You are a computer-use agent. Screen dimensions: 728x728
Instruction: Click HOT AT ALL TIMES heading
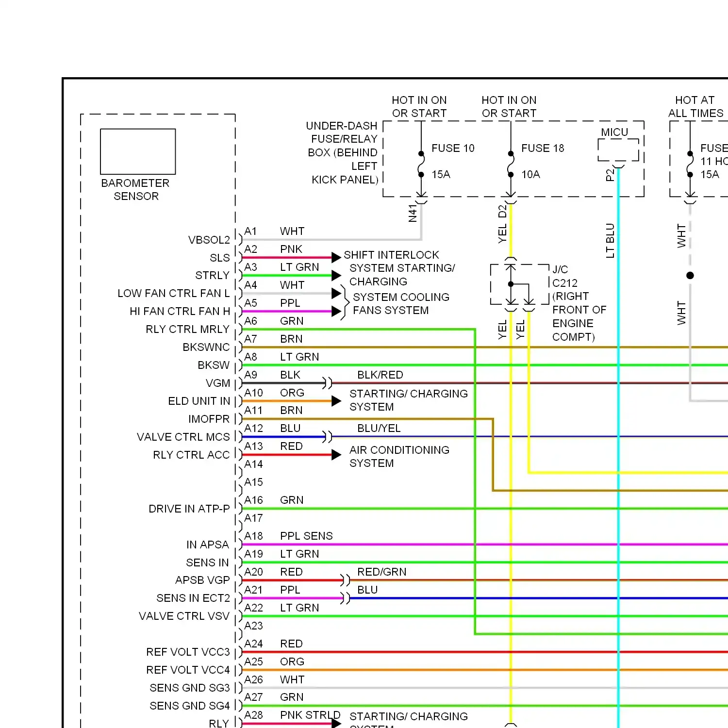click(x=695, y=107)
